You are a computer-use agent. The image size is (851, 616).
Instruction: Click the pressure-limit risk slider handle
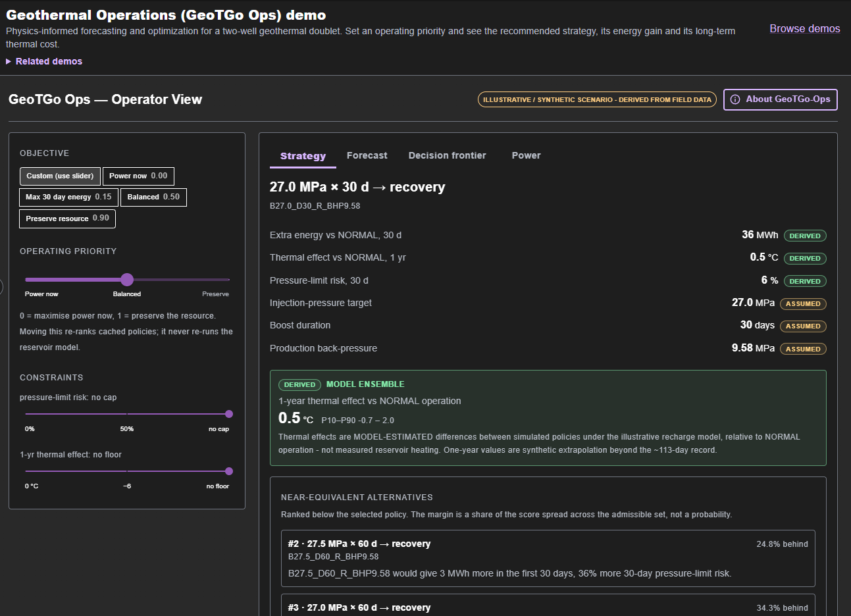pos(229,414)
